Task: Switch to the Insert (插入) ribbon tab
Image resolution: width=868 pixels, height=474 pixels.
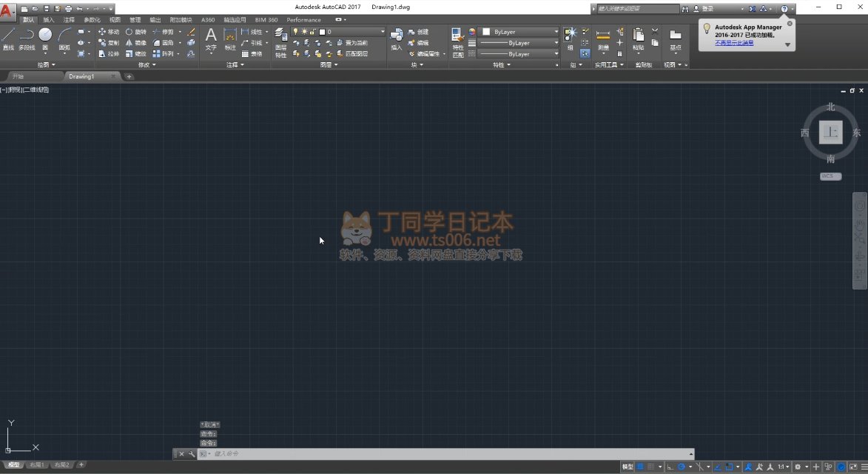Action: point(49,20)
